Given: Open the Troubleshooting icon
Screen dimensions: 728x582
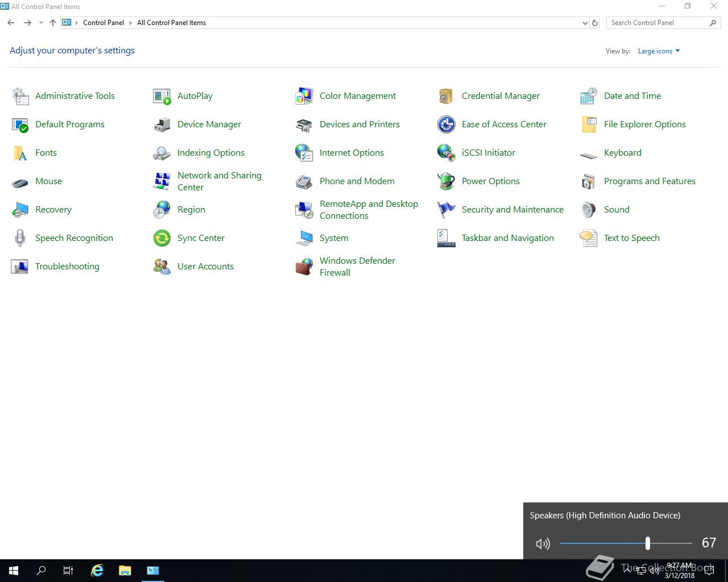Looking at the screenshot, I should tap(20, 267).
